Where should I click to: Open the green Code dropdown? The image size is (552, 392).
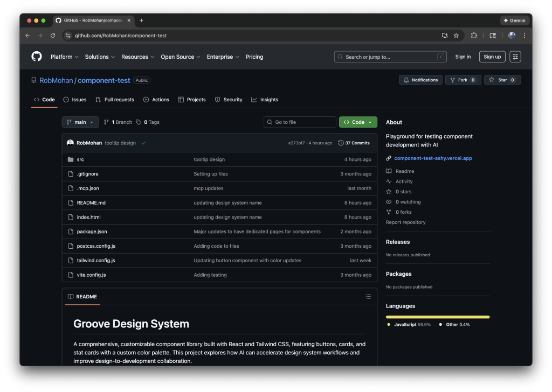coord(358,122)
